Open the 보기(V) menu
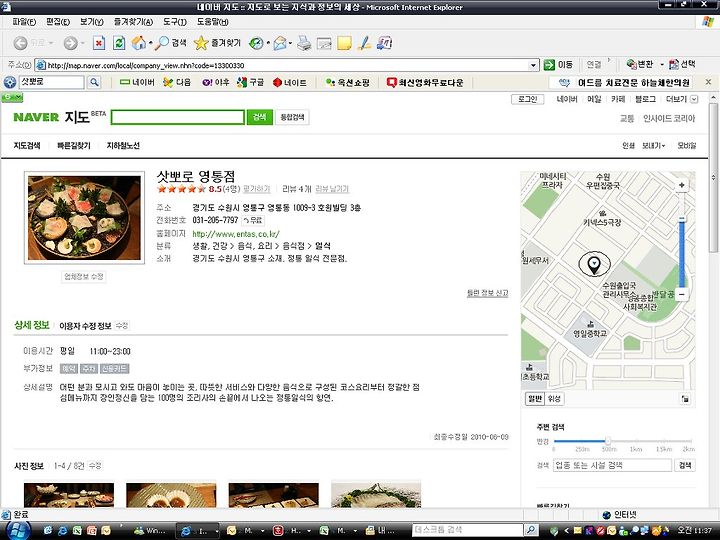 pos(92,22)
